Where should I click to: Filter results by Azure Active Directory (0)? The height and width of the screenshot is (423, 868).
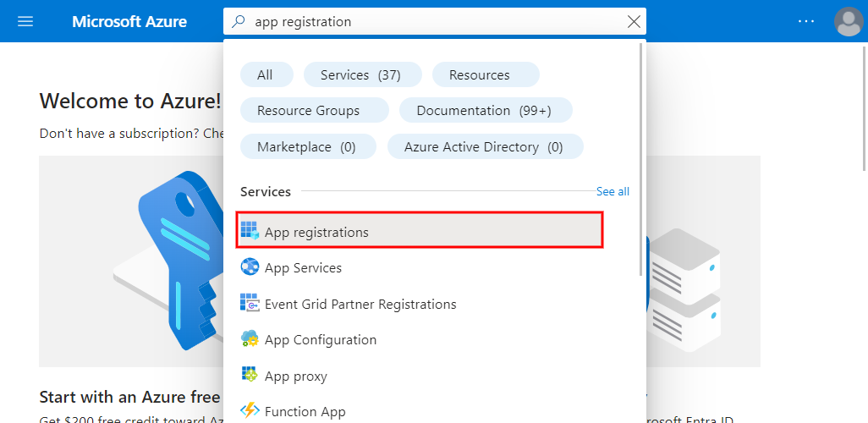click(485, 146)
